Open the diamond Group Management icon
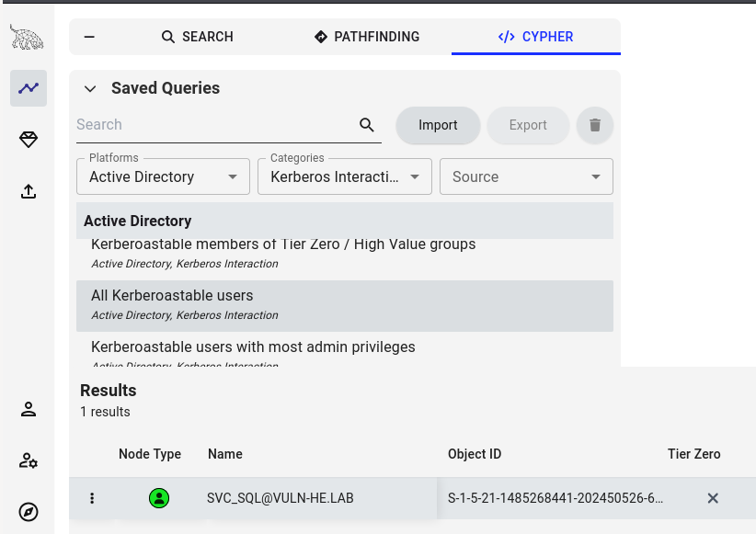 pyautogui.click(x=29, y=140)
